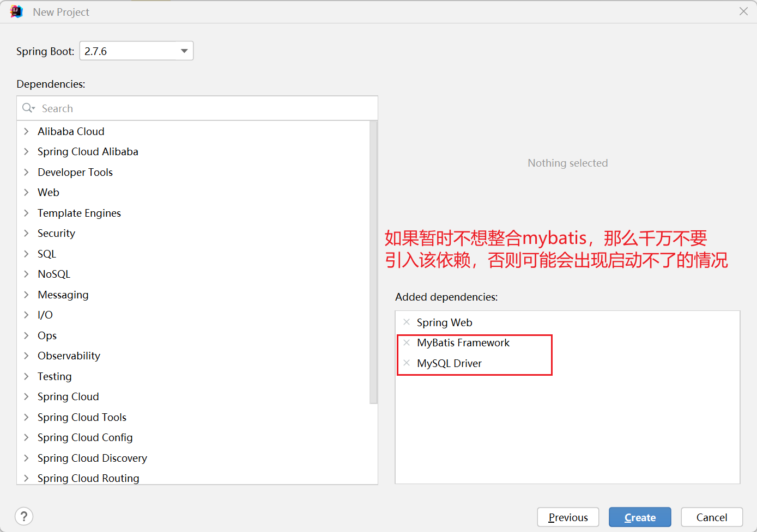Expand the Alibaba Cloud category
The width and height of the screenshot is (757, 532).
click(26, 131)
